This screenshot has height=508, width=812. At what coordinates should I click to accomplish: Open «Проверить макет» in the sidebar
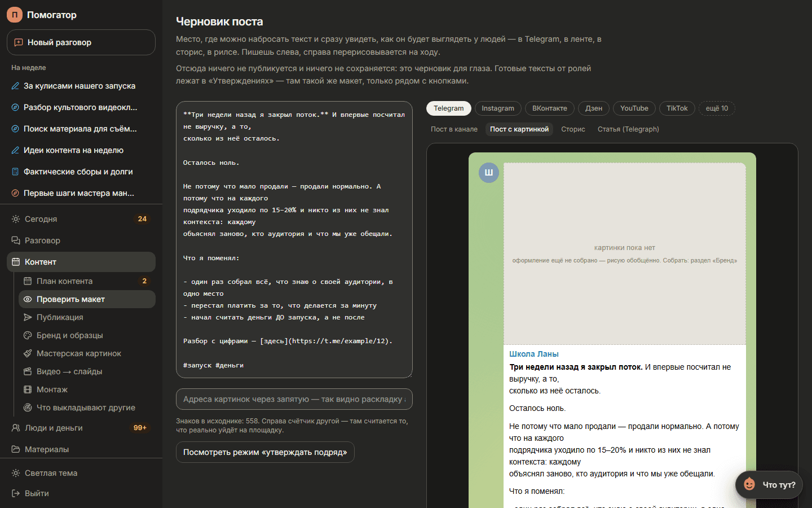(x=87, y=299)
